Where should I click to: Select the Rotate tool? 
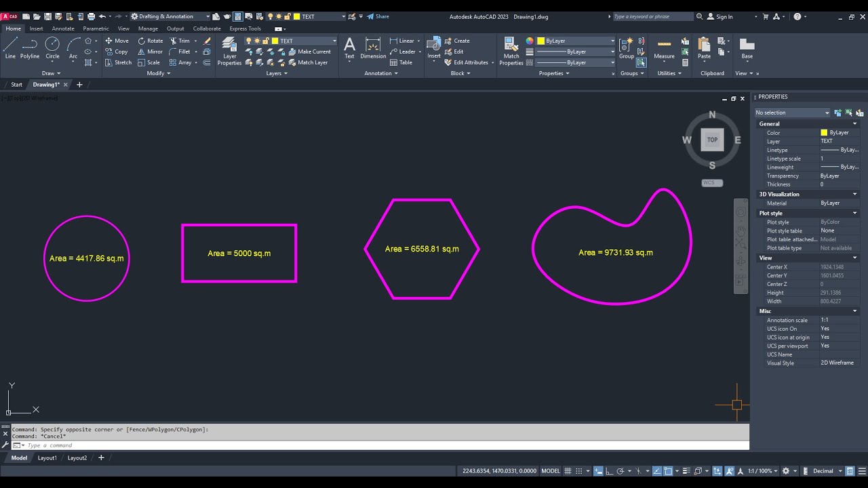(x=150, y=41)
